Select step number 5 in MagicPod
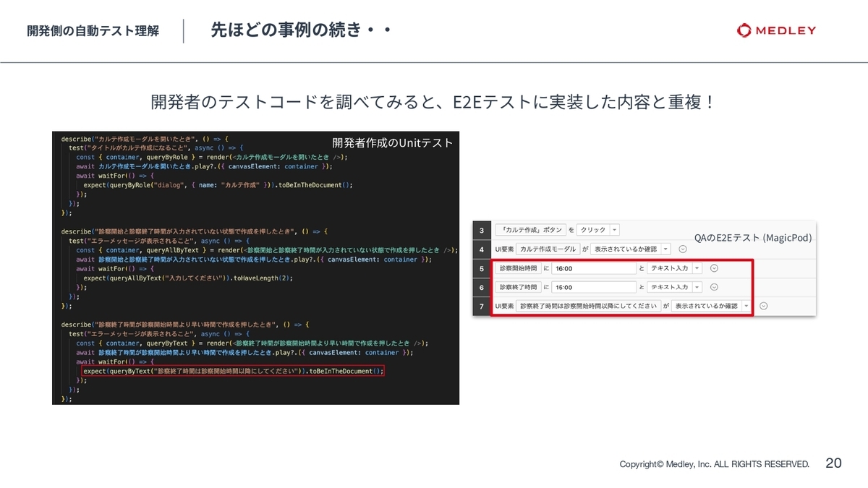The height and width of the screenshot is (488, 868). pos(482,268)
